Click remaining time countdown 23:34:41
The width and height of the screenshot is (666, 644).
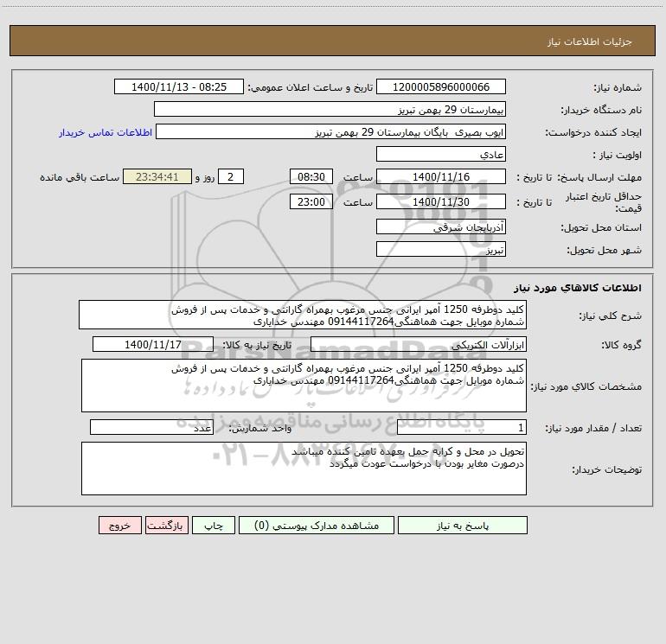click(x=157, y=176)
